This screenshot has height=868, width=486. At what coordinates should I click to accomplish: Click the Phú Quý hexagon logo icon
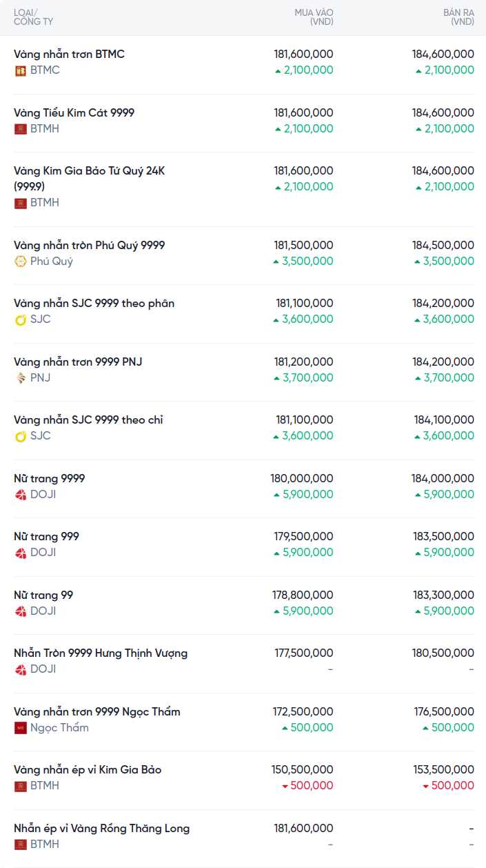tap(21, 262)
